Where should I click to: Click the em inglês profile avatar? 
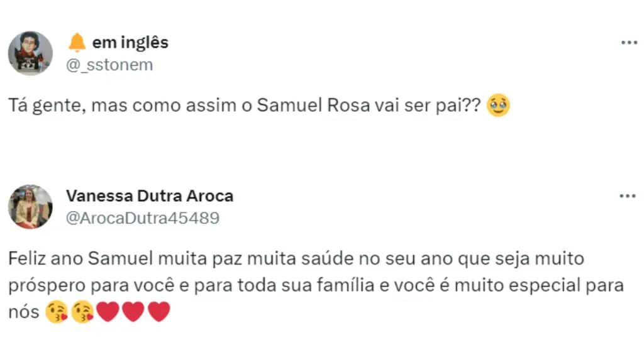point(30,53)
